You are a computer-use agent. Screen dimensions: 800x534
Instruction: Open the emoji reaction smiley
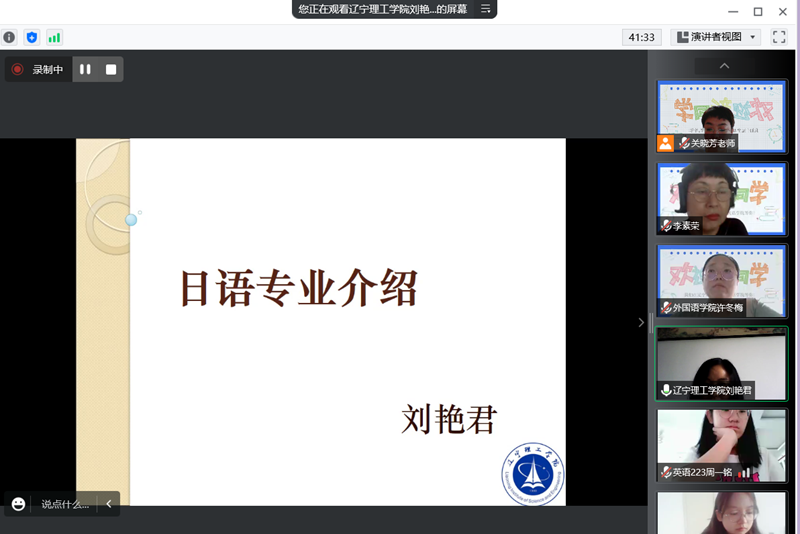point(18,504)
